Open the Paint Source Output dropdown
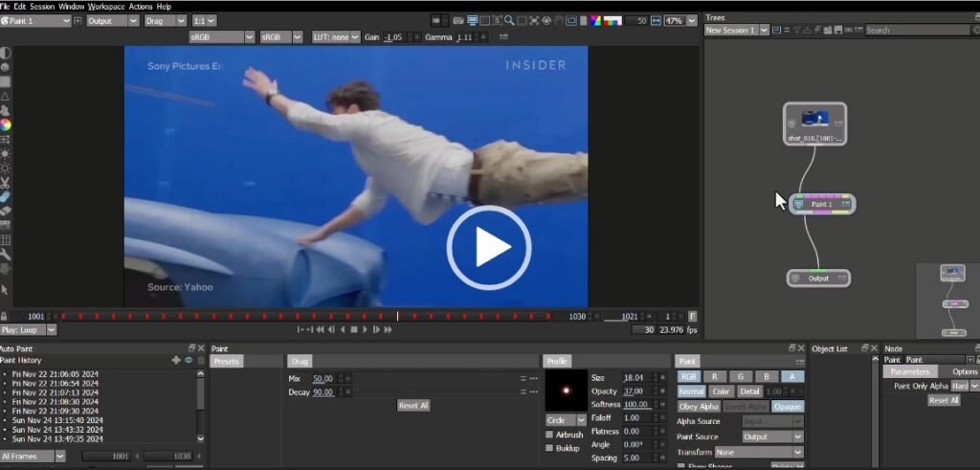 (772, 436)
